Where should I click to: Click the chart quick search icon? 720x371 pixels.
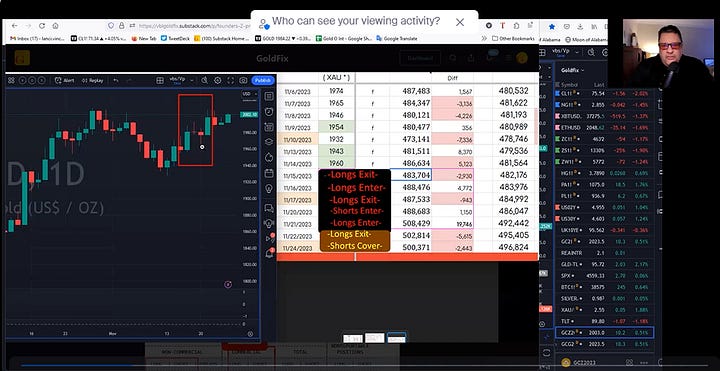[x=204, y=80]
